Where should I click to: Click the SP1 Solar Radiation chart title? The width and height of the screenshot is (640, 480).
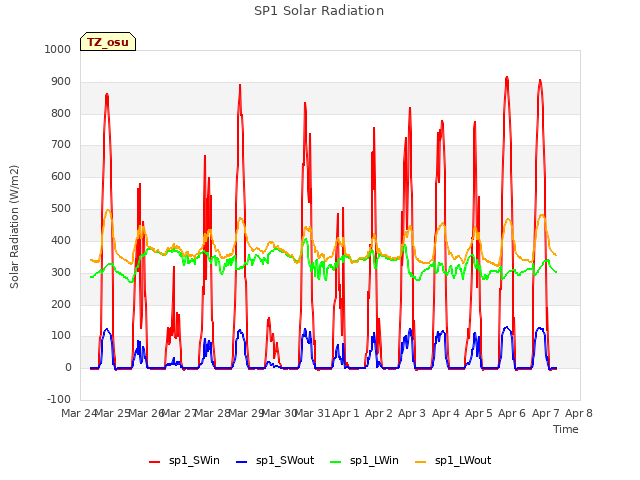(319, 11)
